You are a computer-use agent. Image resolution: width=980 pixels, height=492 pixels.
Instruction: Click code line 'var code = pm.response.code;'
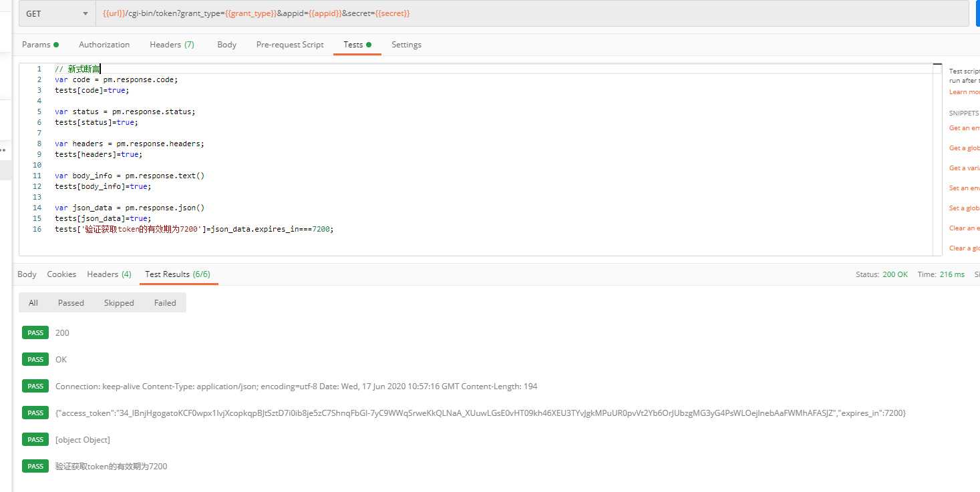116,79
